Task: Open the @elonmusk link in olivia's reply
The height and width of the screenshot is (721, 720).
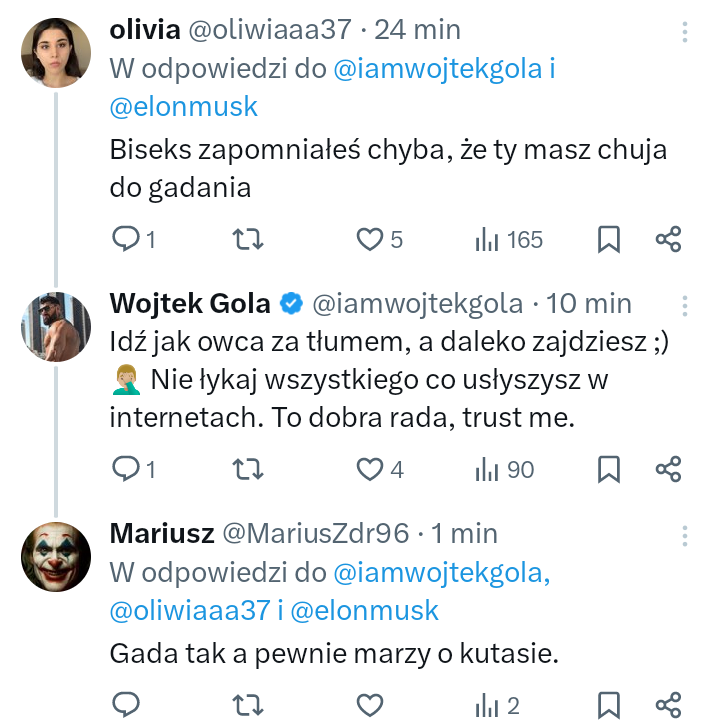Action: (184, 106)
